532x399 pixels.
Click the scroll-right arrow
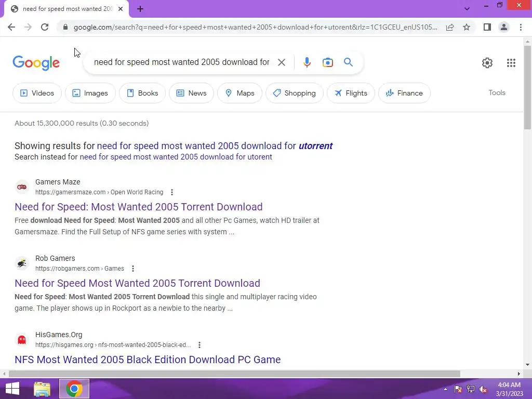(519, 374)
